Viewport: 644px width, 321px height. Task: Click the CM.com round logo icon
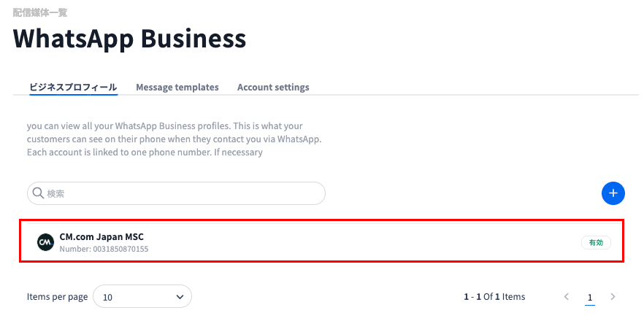point(46,242)
